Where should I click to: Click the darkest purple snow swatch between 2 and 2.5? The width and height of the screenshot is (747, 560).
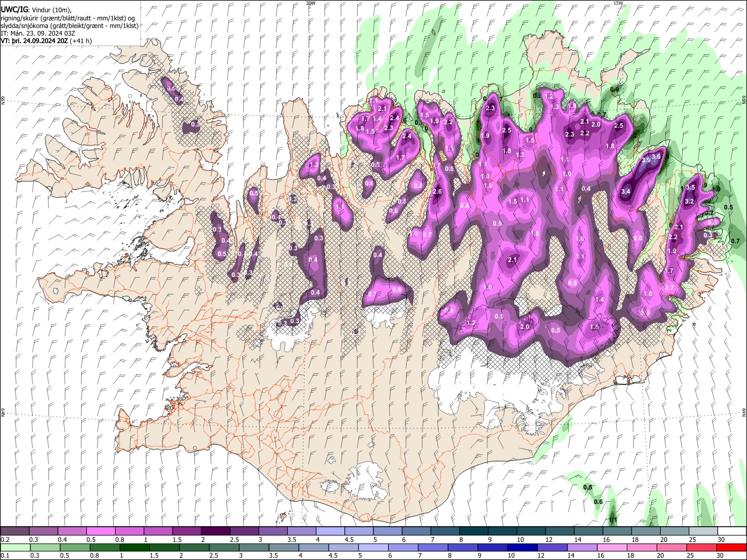(215, 531)
